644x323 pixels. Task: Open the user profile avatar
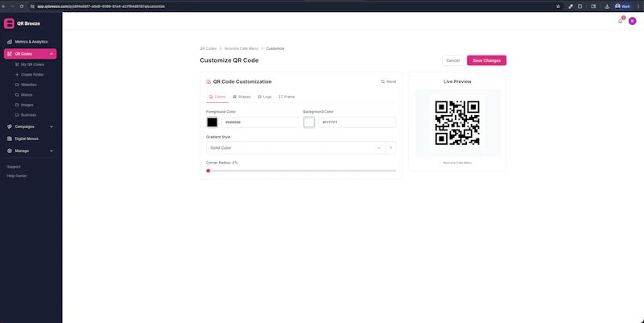point(632,21)
